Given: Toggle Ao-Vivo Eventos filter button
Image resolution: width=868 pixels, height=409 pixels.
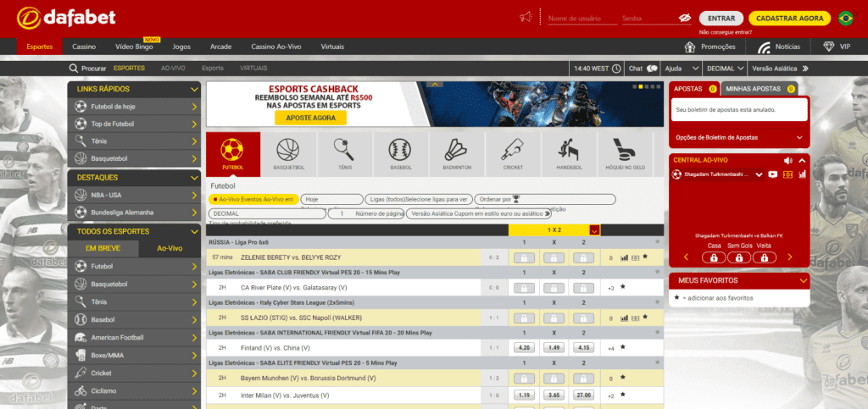Looking at the screenshot, I should tap(253, 199).
